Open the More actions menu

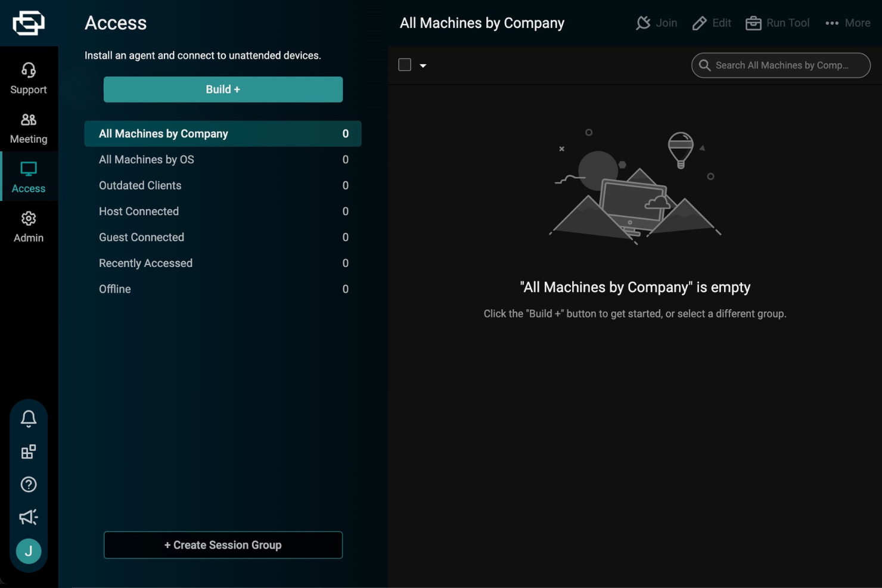click(x=847, y=23)
